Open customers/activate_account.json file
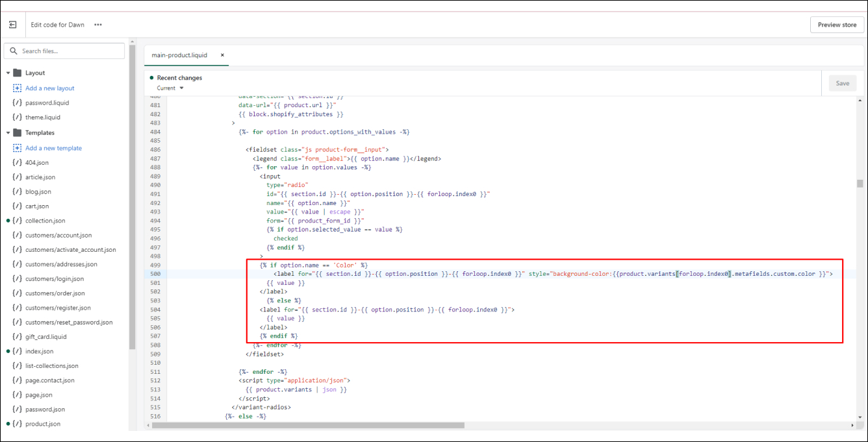 [x=71, y=250]
